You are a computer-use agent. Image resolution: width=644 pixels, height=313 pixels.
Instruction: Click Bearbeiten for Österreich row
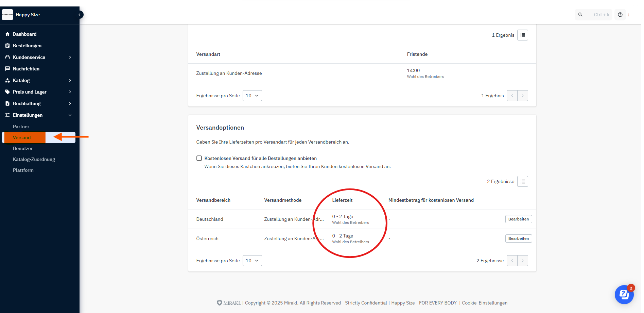pyautogui.click(x=518, y=238)
